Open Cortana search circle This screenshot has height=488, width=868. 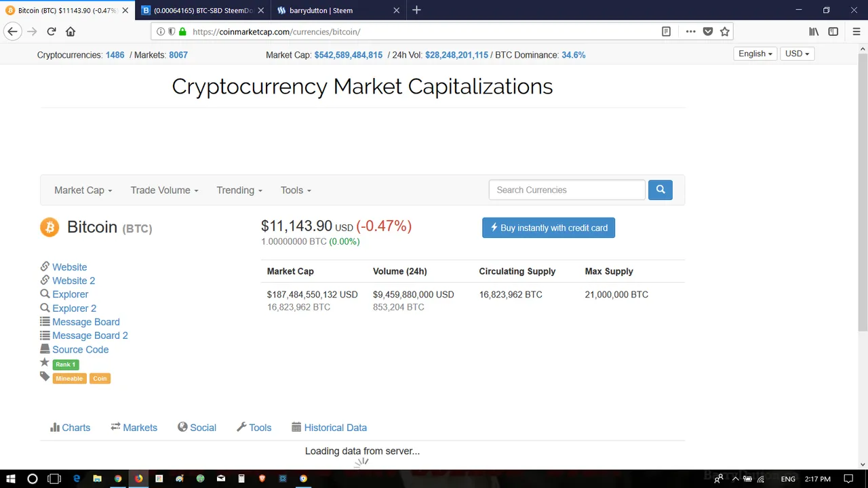32,479
